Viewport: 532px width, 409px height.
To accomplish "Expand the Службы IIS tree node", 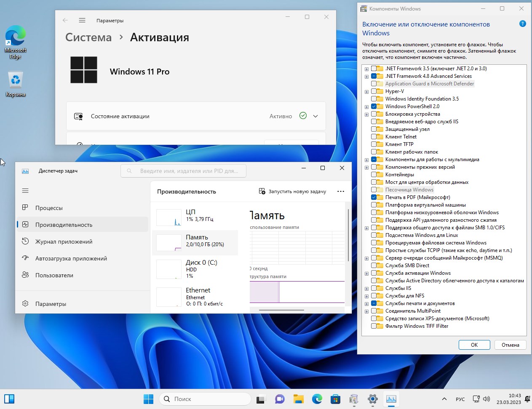I will click(x=366, y=289).
